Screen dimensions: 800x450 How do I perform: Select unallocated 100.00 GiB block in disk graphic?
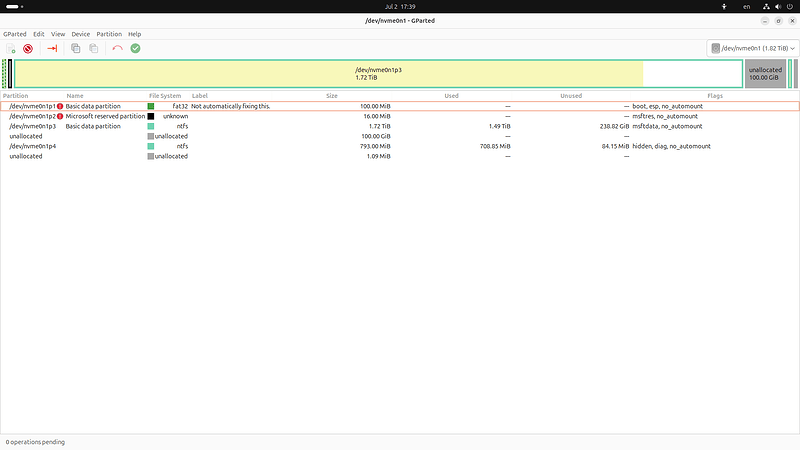pos(765,74)
